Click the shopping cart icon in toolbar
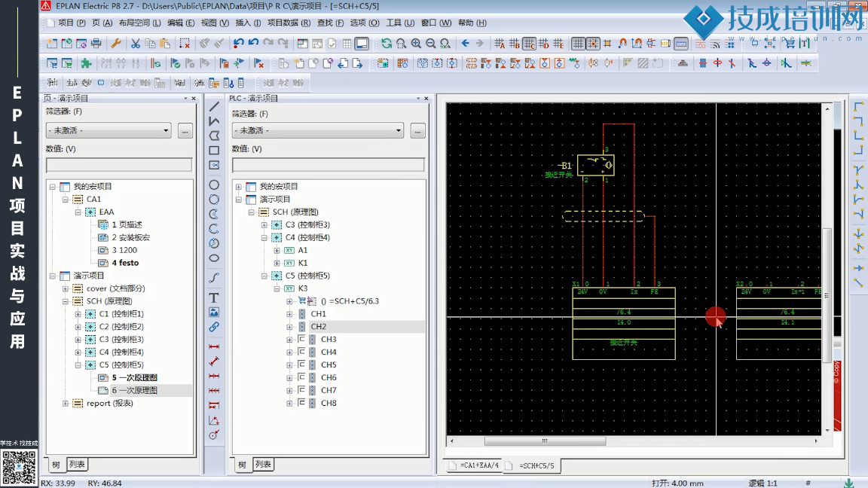This screenshot has height=488, width=868. point(790,43)
